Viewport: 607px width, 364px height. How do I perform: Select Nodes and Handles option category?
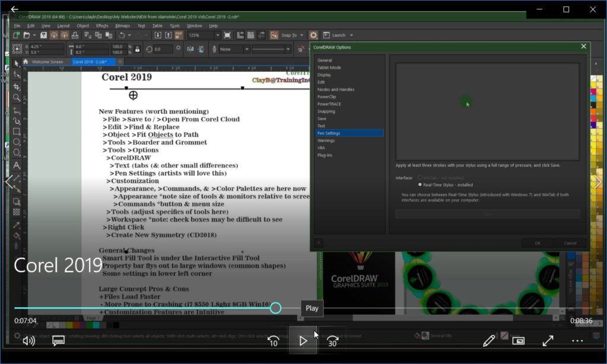[x=336, y=90]
